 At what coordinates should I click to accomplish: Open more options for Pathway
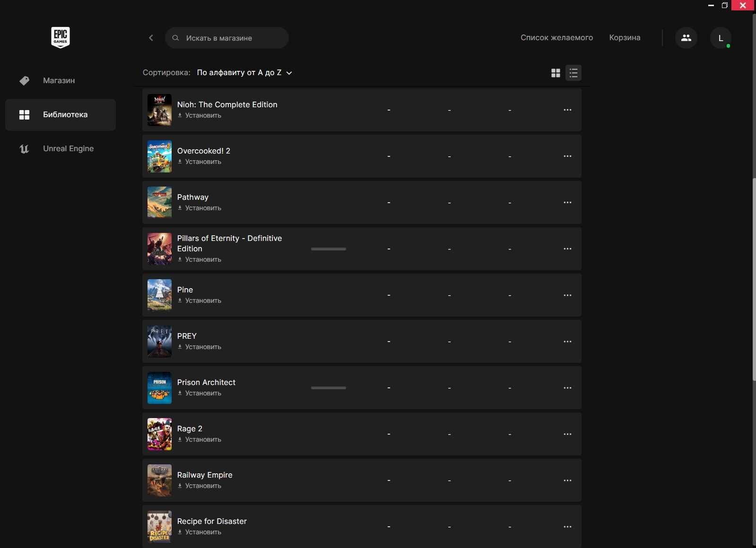[567, 203]
